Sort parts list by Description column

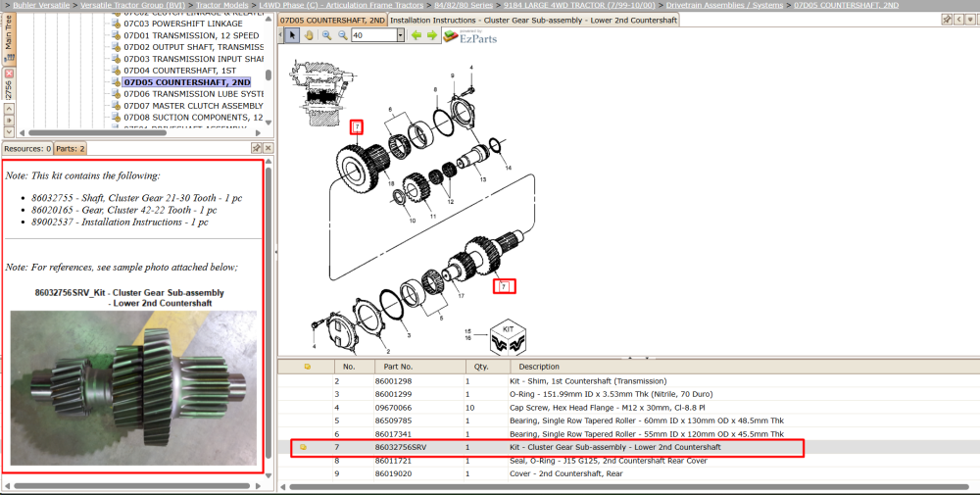[x=745, y=367]
